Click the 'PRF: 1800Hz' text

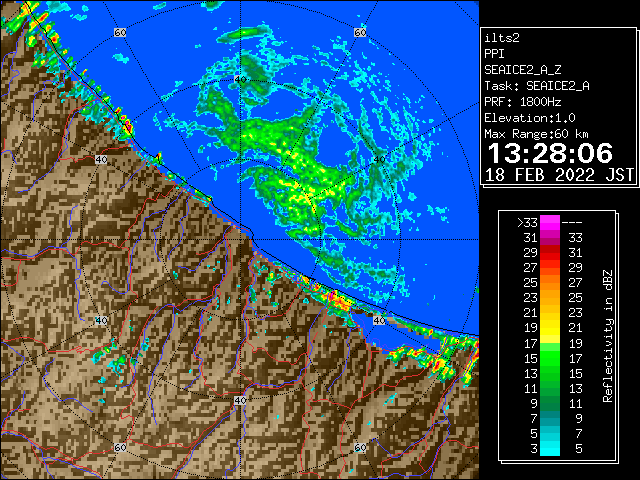tap(523, 102)
